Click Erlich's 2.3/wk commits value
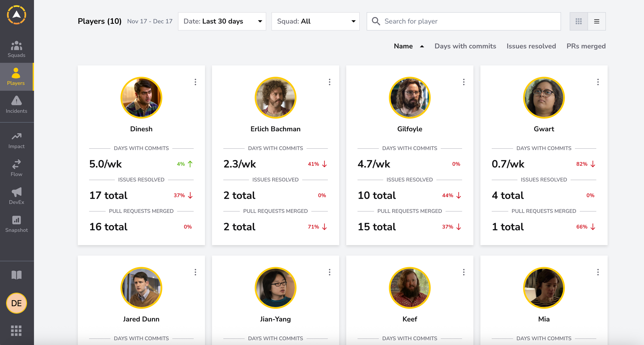 point(240,164)
